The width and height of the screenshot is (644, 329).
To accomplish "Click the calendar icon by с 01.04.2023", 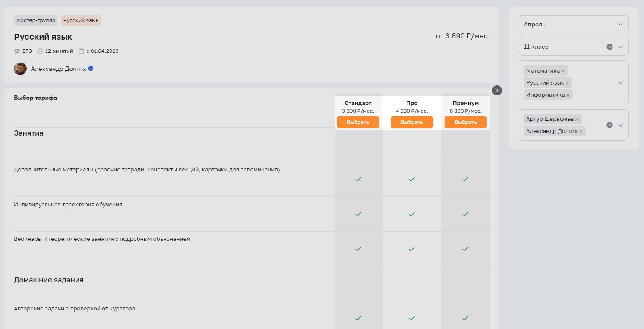I will pos(82,51).
